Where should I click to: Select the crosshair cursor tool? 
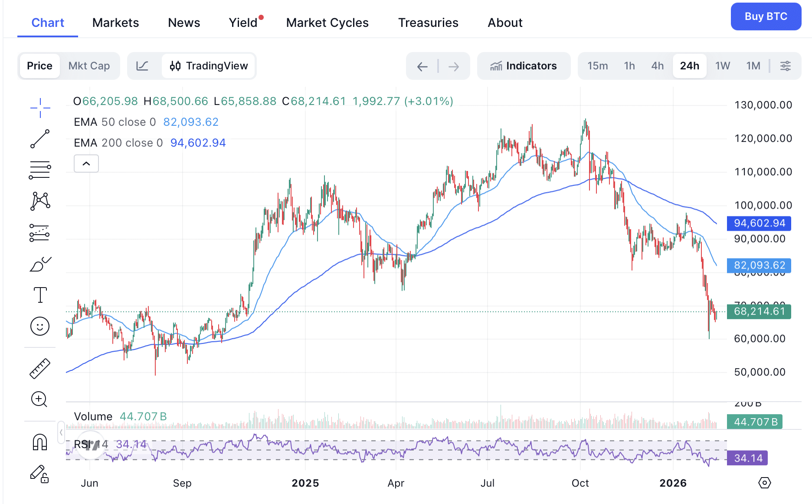point(40,108)
